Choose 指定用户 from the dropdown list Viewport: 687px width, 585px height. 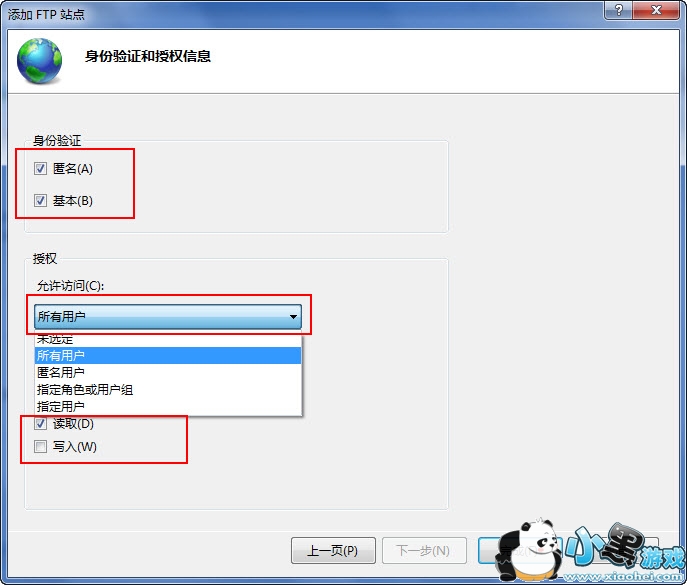pos(168,407)
